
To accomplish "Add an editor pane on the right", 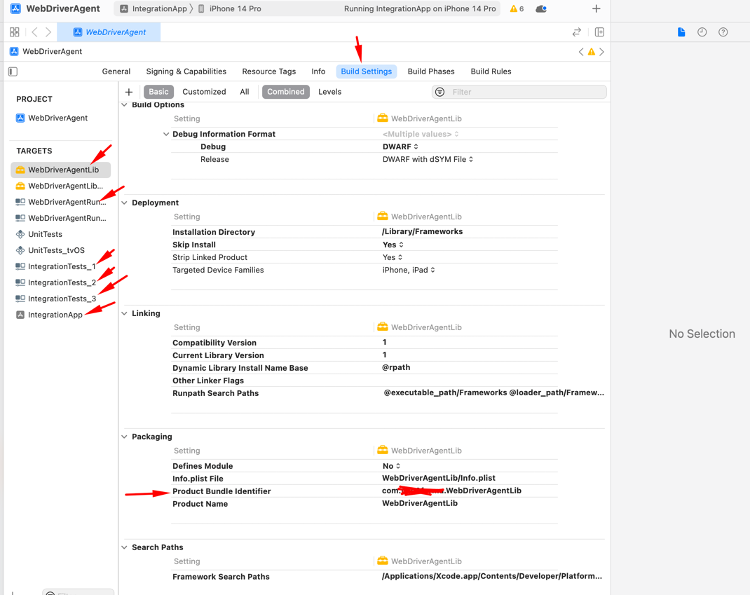I will [599, 32].
